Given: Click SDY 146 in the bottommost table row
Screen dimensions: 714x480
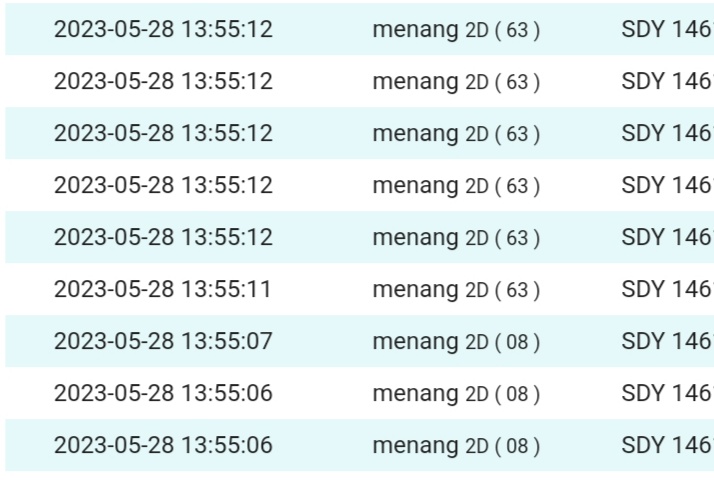Looking at the screenshot, I should [x=666, y=446].
